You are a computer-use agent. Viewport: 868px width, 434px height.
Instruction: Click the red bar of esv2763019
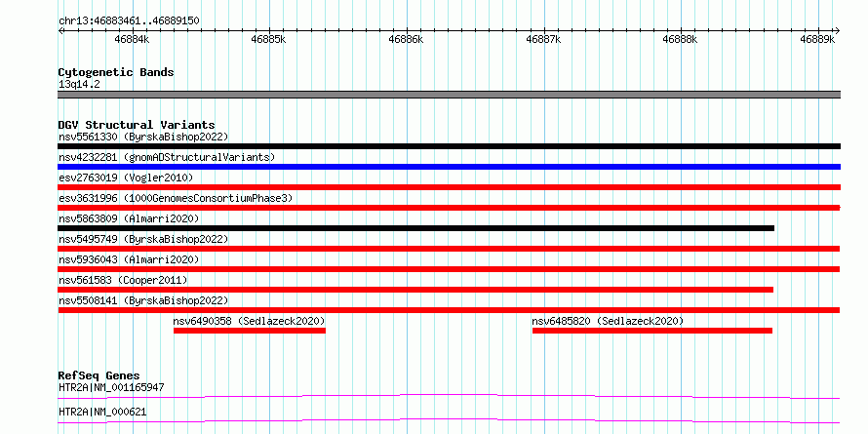[449, 187]
